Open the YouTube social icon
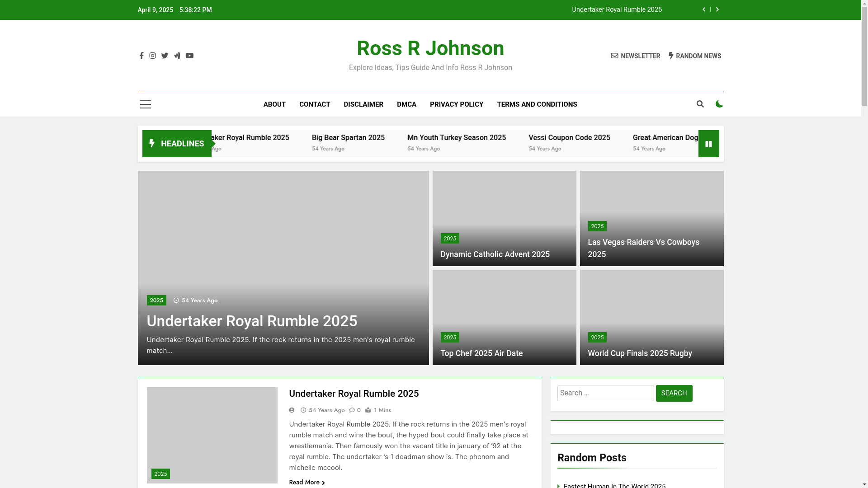The image size is (868, 488). [189, 56]
